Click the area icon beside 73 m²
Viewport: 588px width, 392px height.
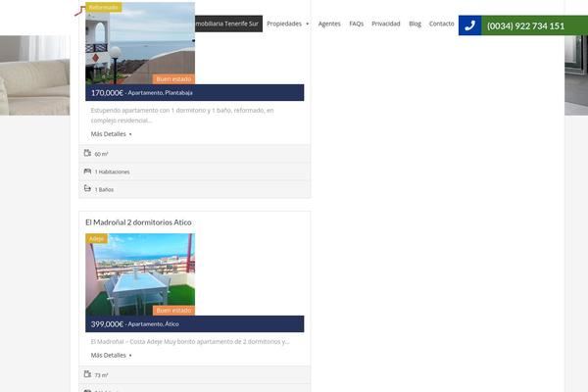point(87,374)
